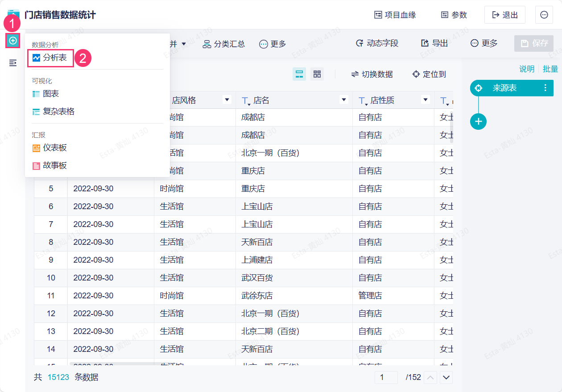562x392 pixels.
Task: Click the 退出 button
Action: [x=505, y=15]
